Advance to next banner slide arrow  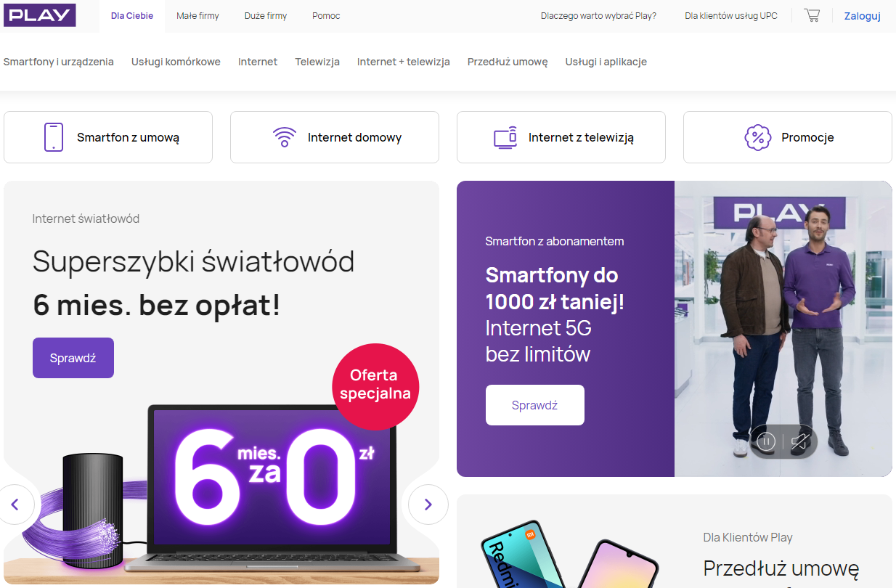tap(428, 505)
